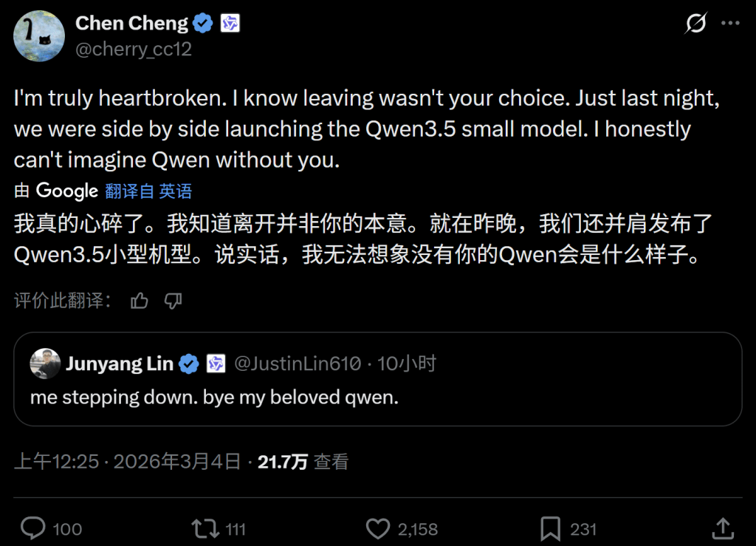The width and height of the screenshot is (756, 546).
Task: Click Junyang Lin's verified badge
Action: click(189, 364)
